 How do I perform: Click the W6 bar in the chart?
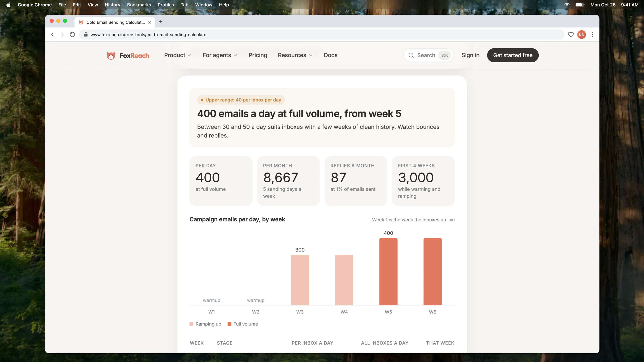coord(432,271)
